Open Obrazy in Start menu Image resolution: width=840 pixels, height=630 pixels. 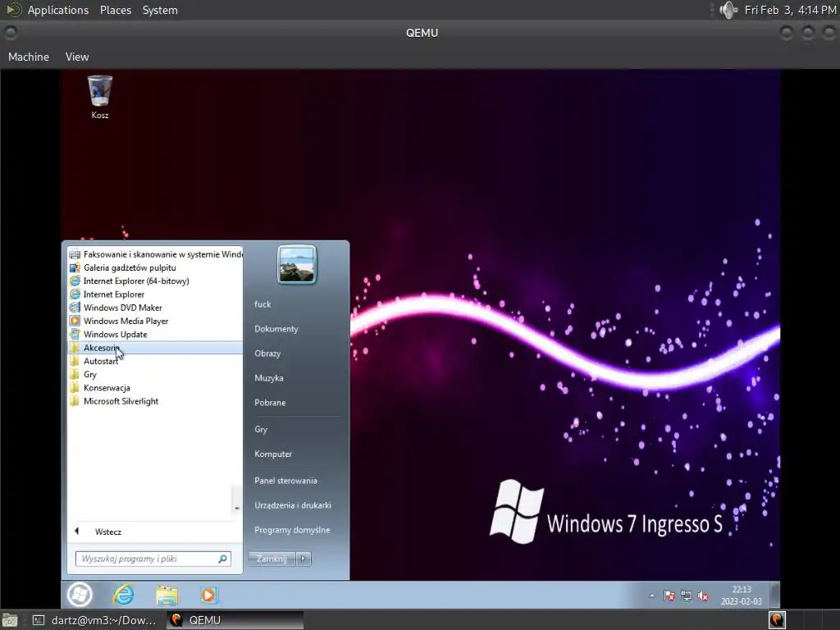click(267, 354)
